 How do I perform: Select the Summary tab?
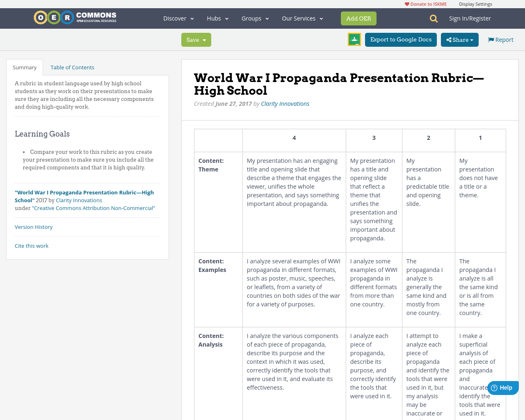tap(25, 67)
